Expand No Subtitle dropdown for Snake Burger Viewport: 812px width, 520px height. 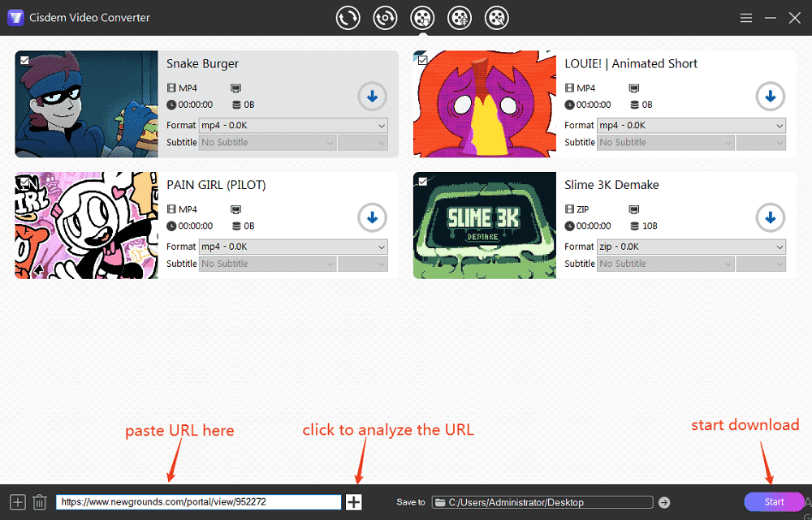tap(268, 142)
